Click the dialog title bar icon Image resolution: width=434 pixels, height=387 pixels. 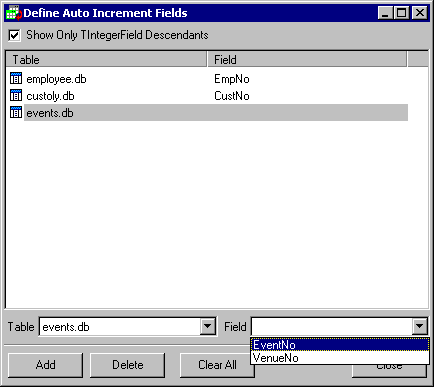[x=14, y=13]
